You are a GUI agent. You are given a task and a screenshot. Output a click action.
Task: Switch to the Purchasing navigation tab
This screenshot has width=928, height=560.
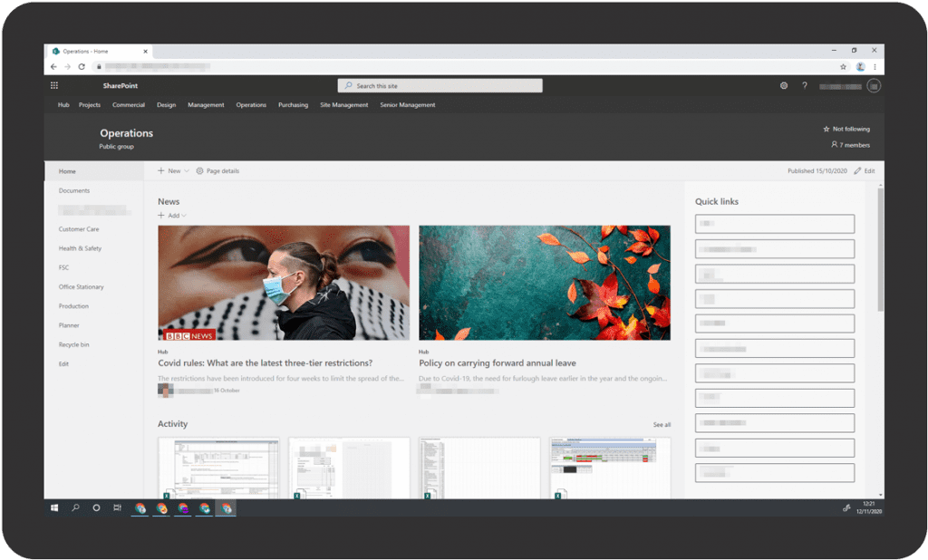[x=293, y=105]
